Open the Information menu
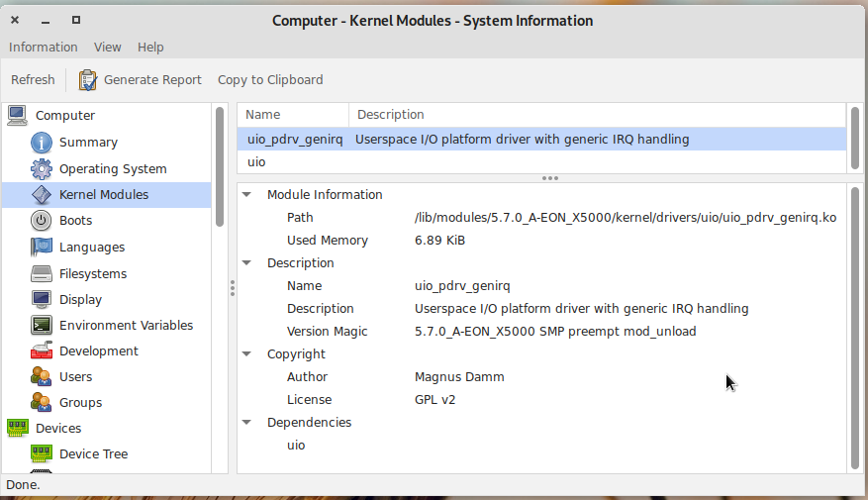 click(x=43, y=48)
